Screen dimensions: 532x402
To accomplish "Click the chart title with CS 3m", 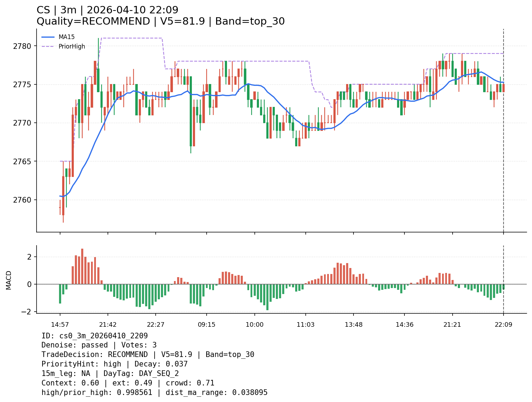I will coord(108,10).
